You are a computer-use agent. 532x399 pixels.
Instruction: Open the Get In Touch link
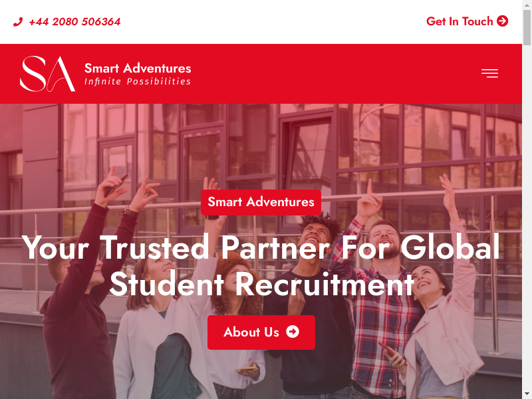click(467, 21)
